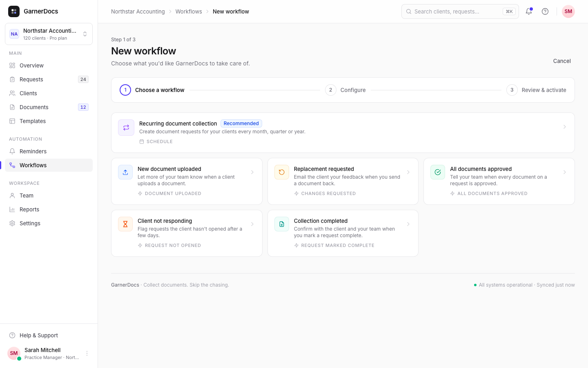
Task: Select step 3 Review & activate
Action: point(536,90)
